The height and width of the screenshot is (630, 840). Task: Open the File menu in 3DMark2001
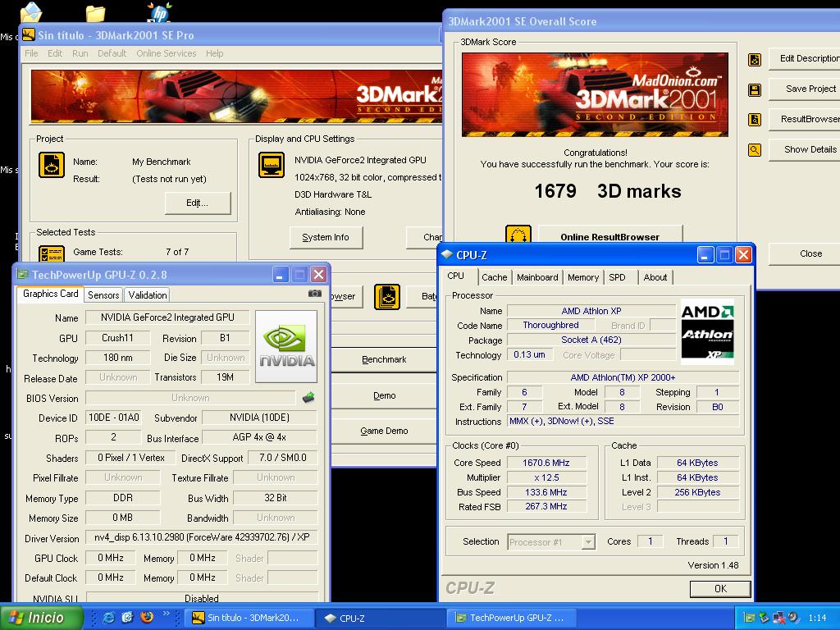pyautogui.click(x=32, y=53)
